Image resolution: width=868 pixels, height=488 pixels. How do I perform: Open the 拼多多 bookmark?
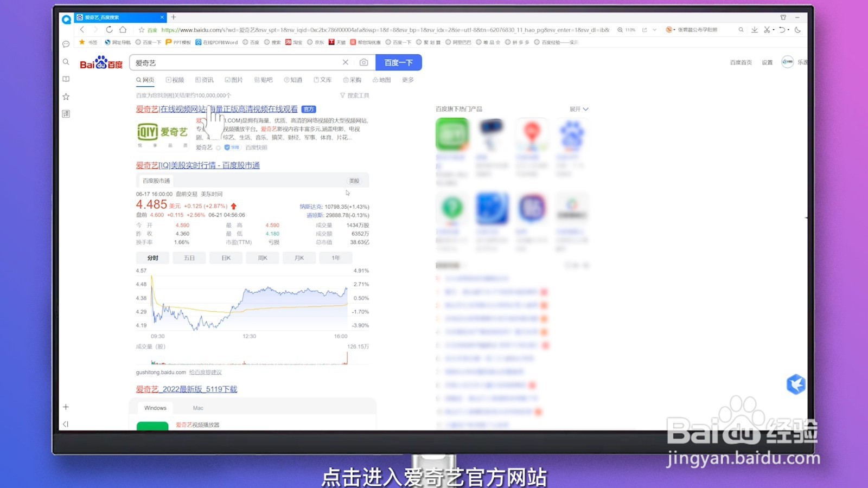coord(517,42)
